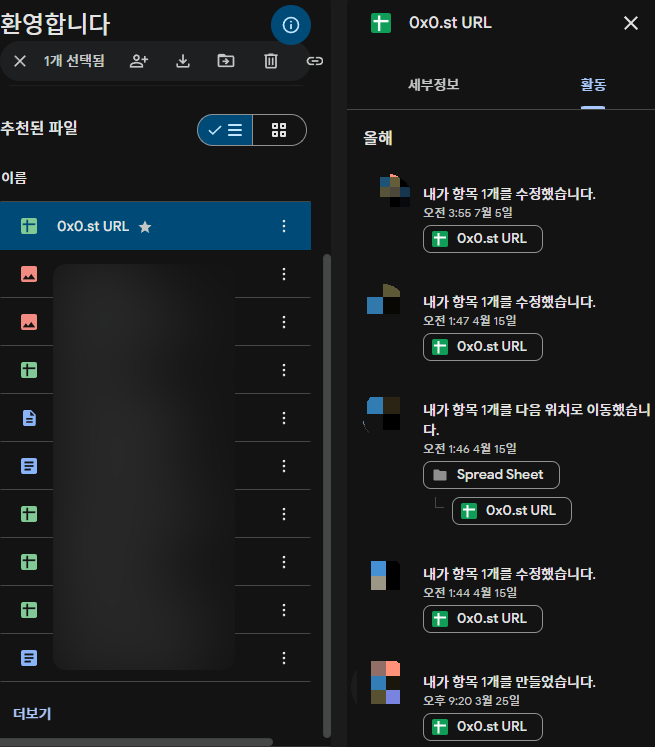
Task: Download the selected file
Action: pyautogui.click(x=183, y=61)
